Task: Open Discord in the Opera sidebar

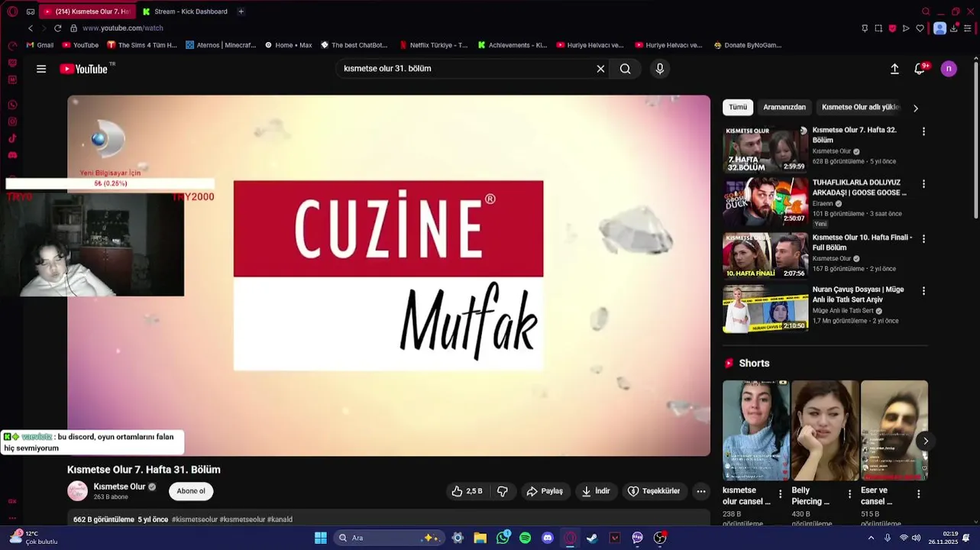Action: coord(12,155)
